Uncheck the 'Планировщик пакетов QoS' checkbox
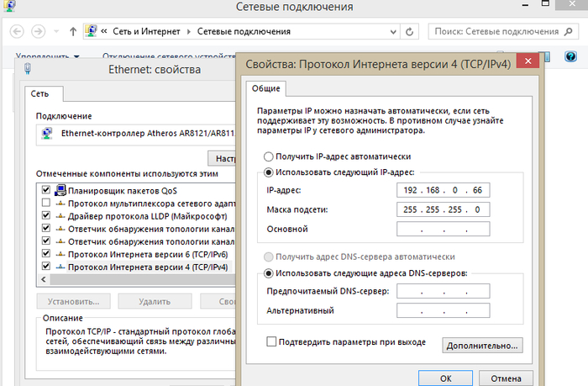 coord(45,190)
